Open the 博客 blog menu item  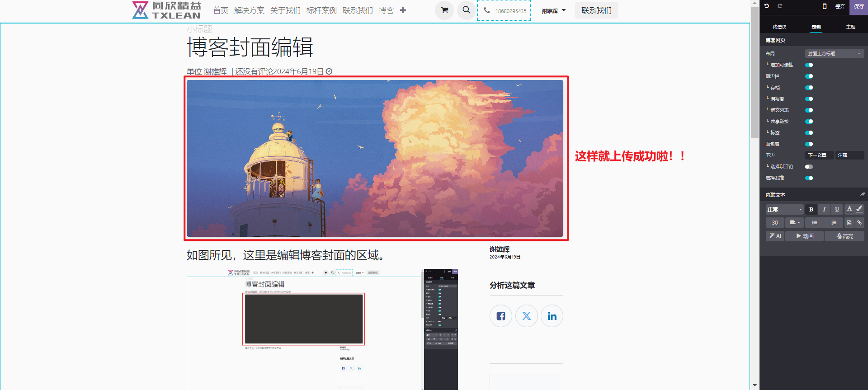pos(386,10)
